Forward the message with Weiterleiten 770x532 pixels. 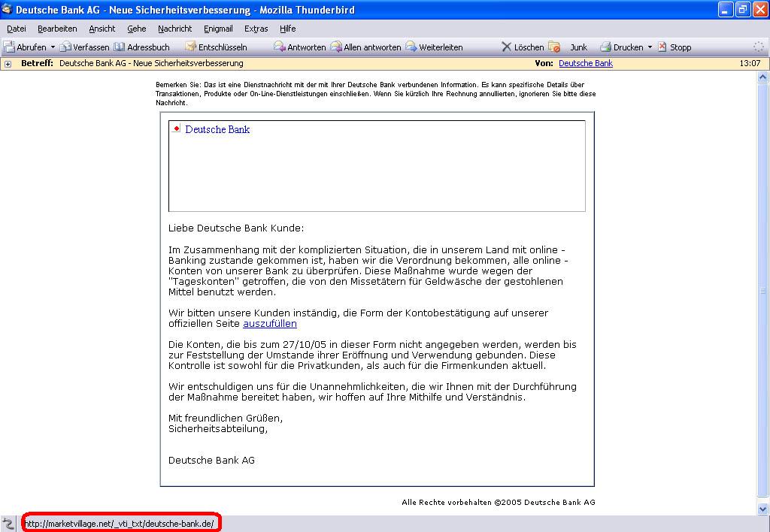point(434,47)
